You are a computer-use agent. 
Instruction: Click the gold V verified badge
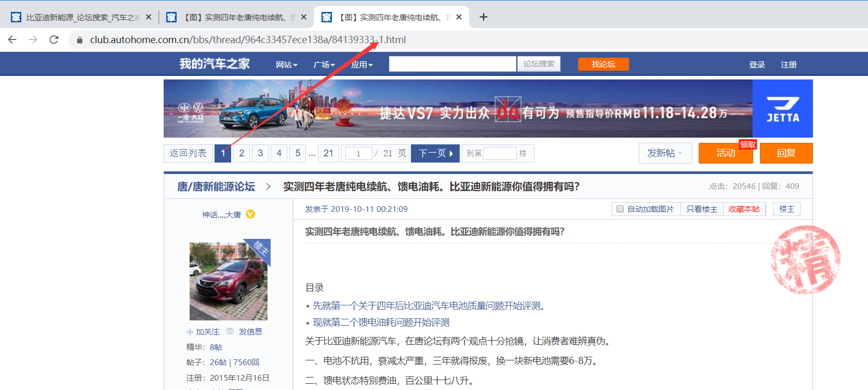[x=250, y=214]
